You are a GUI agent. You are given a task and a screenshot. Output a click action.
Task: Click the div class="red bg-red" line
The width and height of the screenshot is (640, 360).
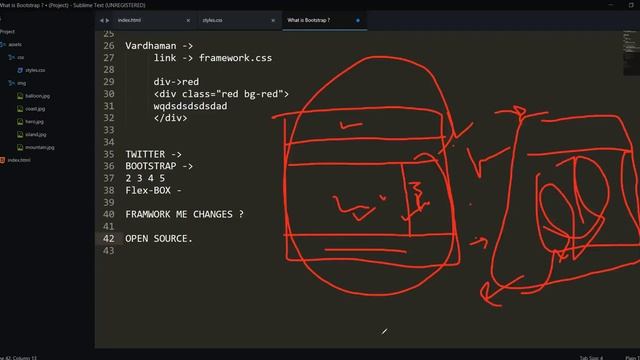click(221, 94)
